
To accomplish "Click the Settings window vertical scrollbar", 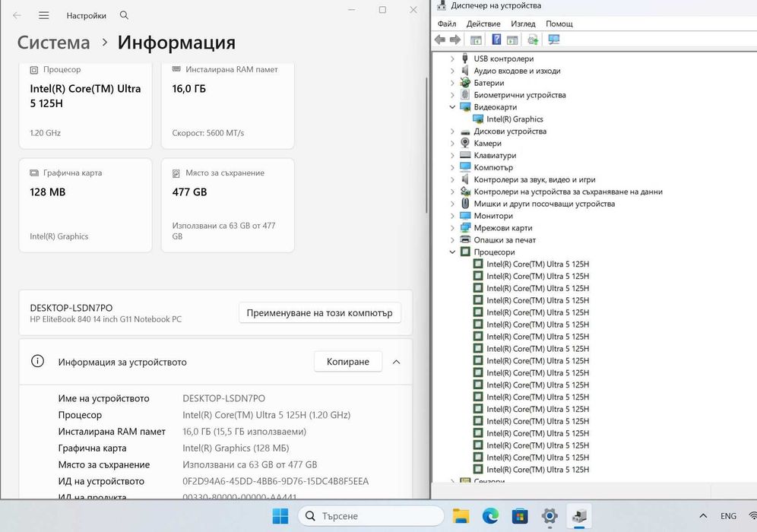I will [x=426, y=145].
